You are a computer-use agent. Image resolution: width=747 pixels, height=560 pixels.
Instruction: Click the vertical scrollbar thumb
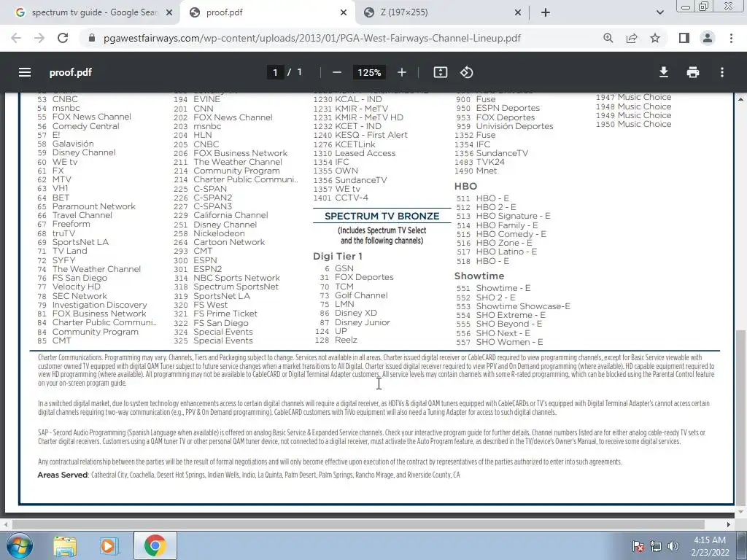(741, 416)
